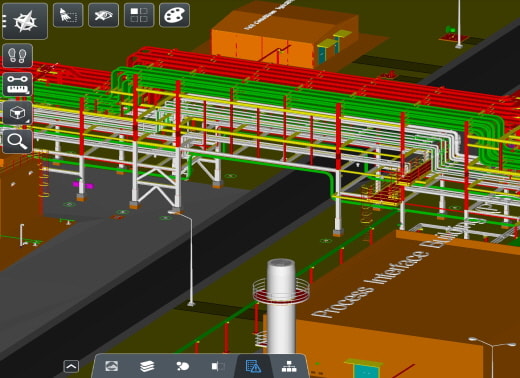Open the four-pane view layout selector
Viewport: 520px width, 378px height.
[x=139, y=15]
